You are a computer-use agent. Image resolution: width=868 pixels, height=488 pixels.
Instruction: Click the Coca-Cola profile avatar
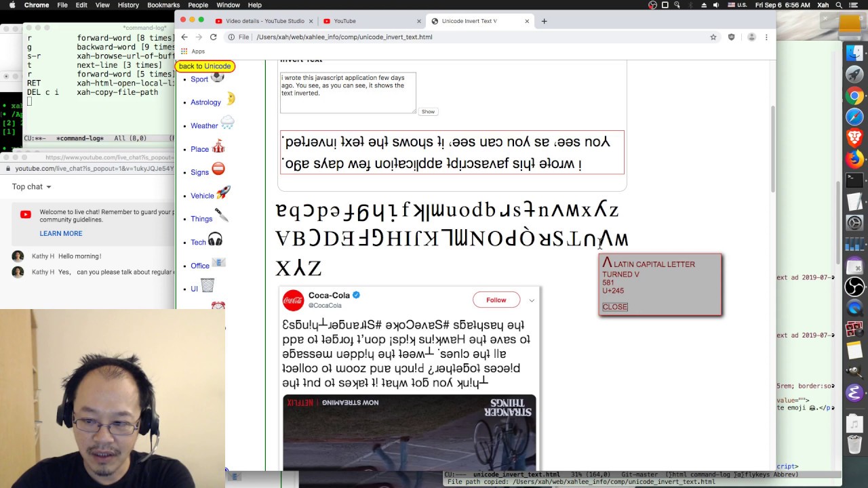[x=293, y=300]
